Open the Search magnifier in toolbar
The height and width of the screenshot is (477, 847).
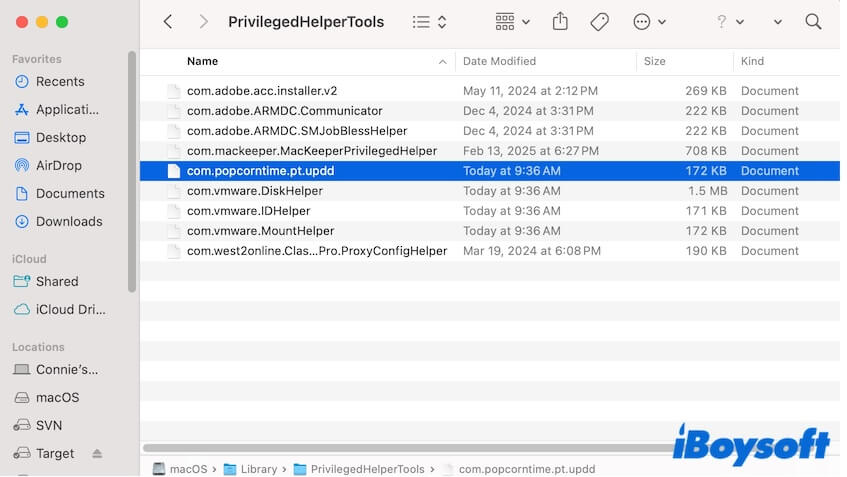[x=813, y=22]
